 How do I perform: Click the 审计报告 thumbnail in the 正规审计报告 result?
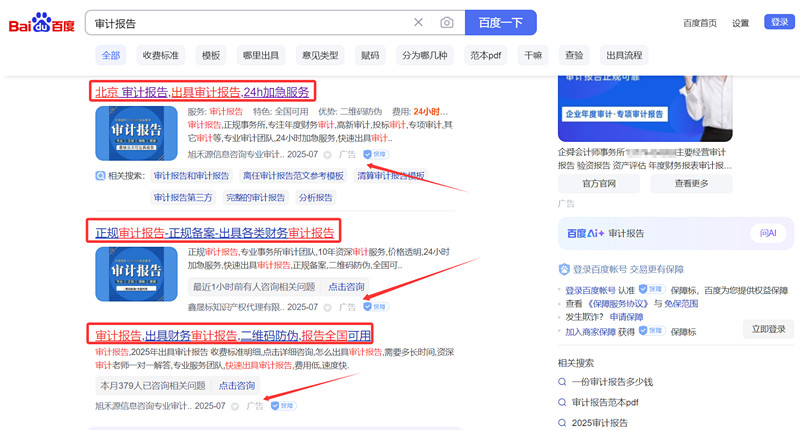pyautogui.click(x=136, y=274)
